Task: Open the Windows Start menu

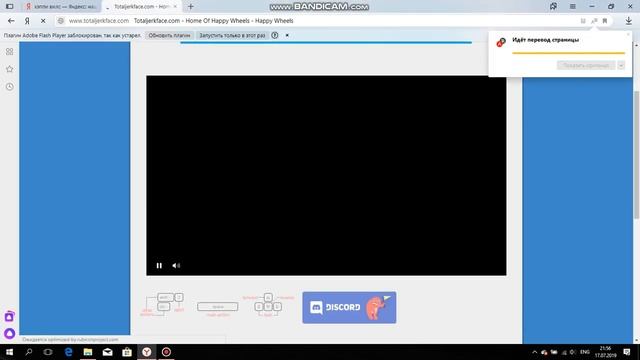Action: [9, 352]
